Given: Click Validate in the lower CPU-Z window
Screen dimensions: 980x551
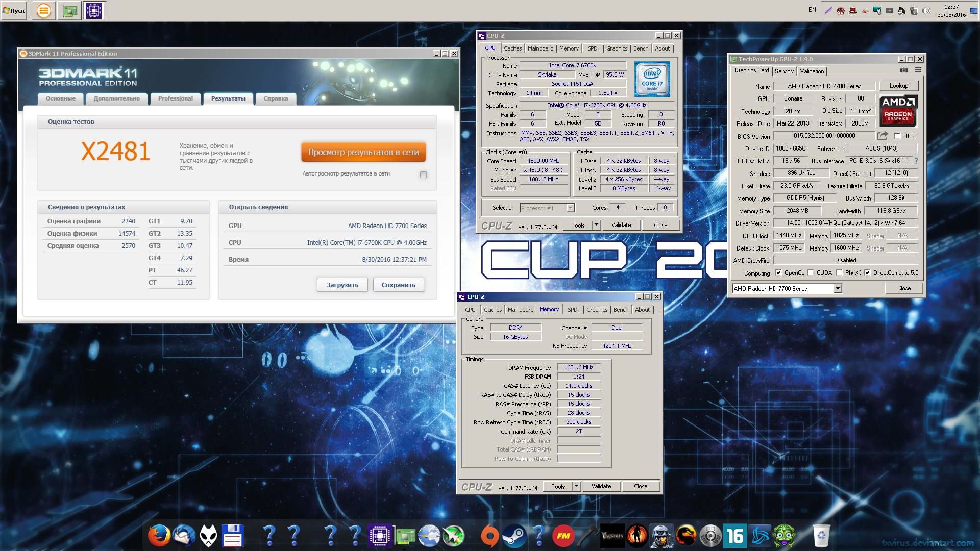Looking at the screenshot, I should 601,486.
